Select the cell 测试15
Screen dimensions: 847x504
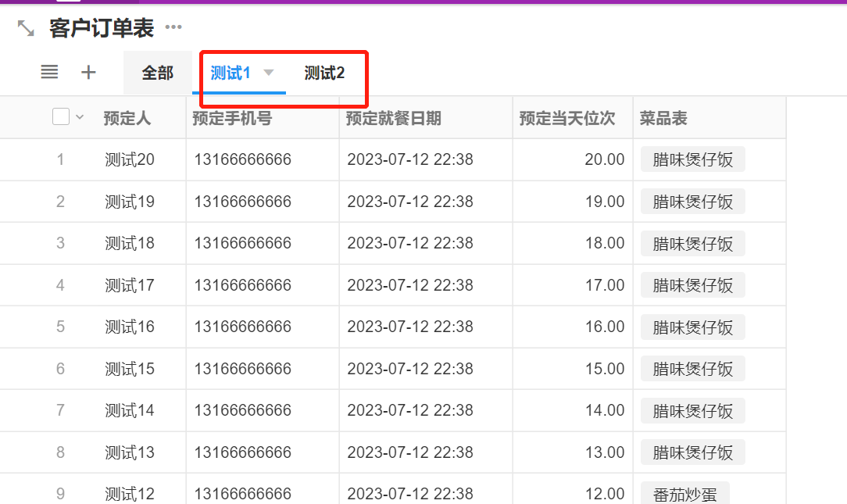click(130, 369)
